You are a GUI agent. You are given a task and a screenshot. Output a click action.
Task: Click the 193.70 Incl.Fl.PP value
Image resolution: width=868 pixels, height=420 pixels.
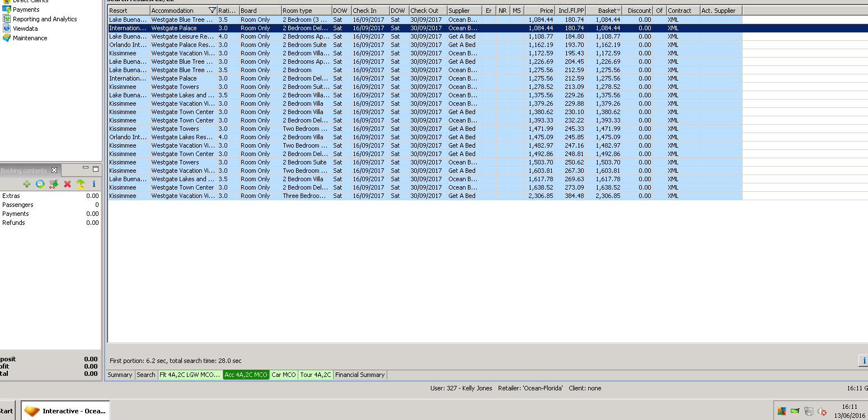coord(574,45)
